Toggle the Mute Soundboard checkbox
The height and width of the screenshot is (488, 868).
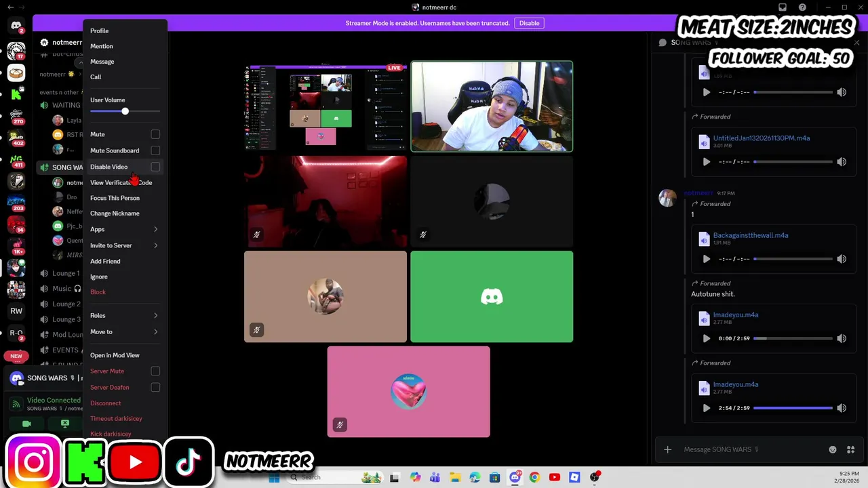(155, 150)
